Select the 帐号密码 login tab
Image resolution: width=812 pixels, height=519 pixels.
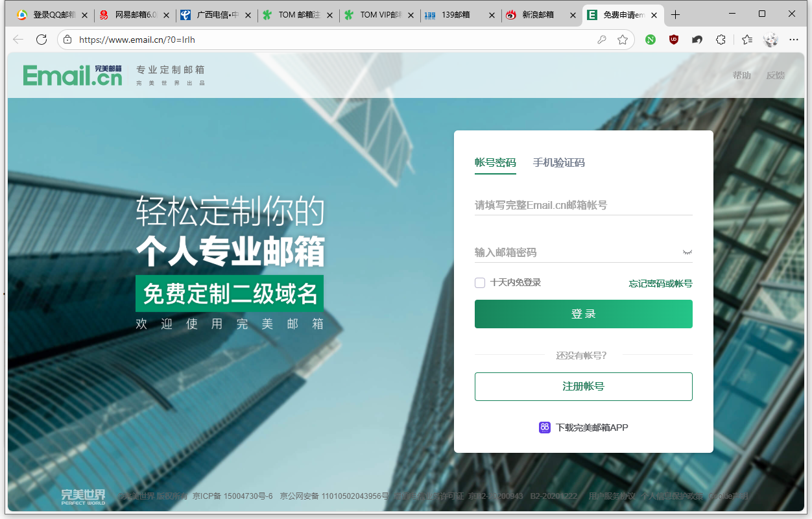pos(495,163)
